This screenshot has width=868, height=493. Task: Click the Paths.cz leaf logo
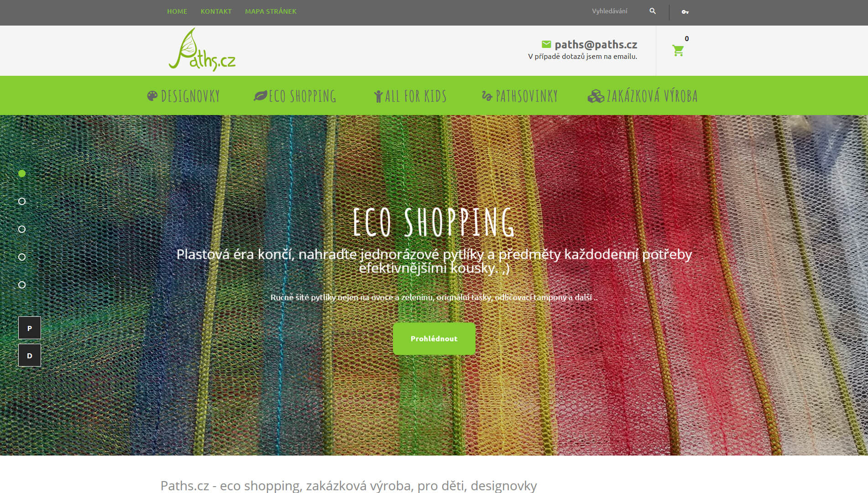point(202,50)
